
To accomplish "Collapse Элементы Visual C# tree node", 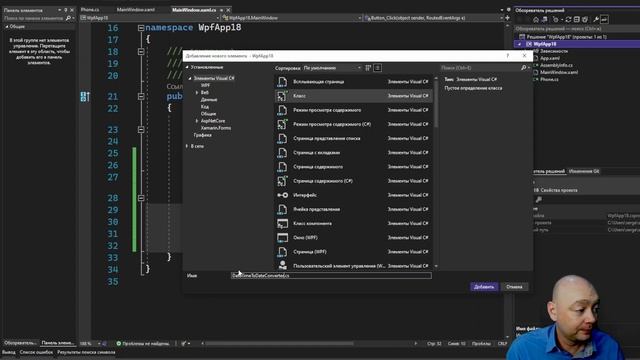I will (190, 78).
